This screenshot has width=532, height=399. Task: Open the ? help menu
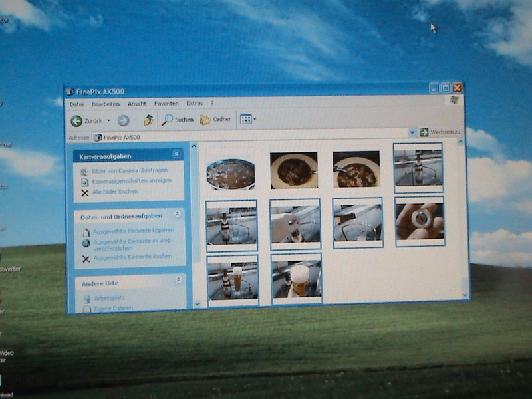212,103
